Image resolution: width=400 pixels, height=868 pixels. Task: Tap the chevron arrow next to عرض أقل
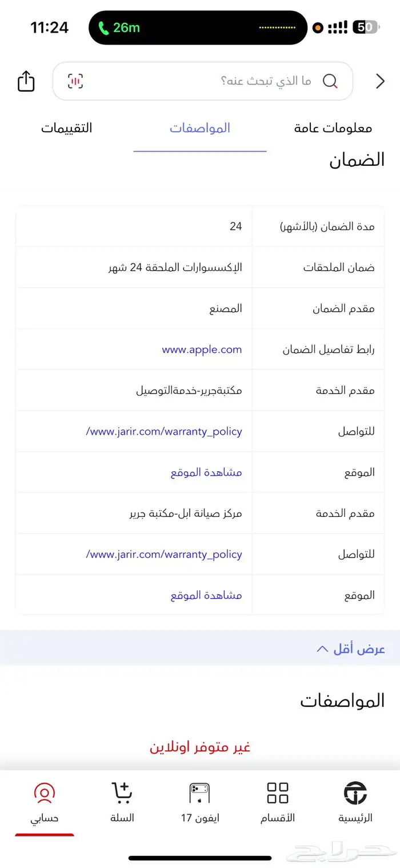pos(322,648)
